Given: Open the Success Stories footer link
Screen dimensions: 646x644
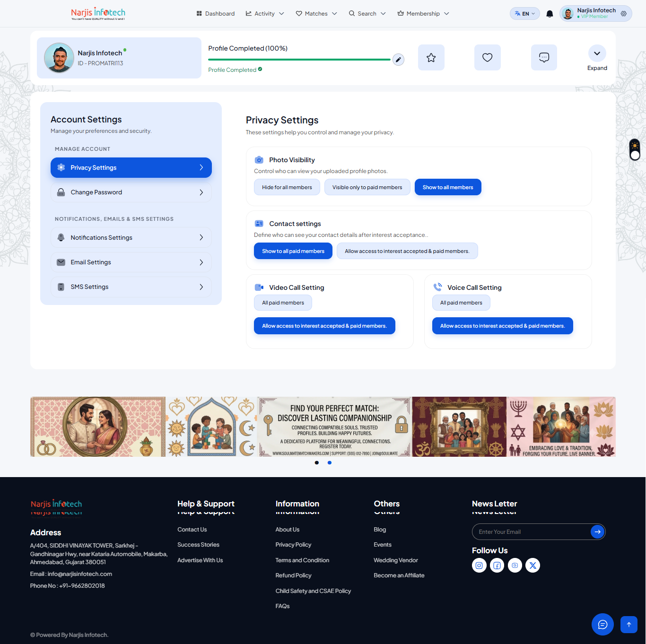Looking at the screenshot, I should point(198,545).
